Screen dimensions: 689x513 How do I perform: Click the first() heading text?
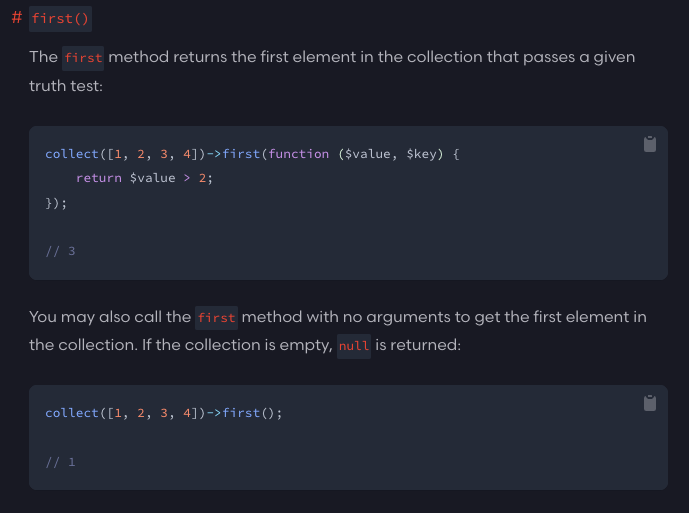point(60,19)
